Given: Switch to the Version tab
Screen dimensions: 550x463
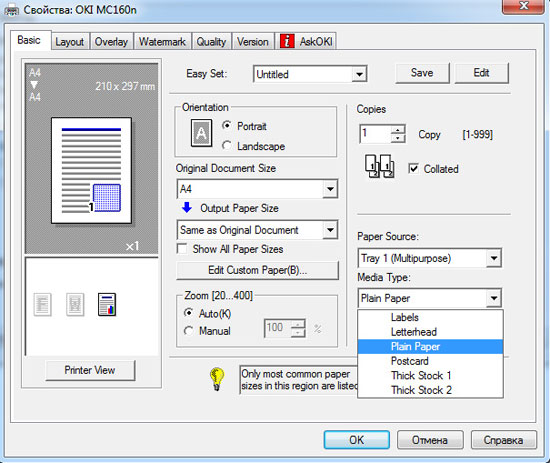Looking at the screenshot, I should point(253,42).
